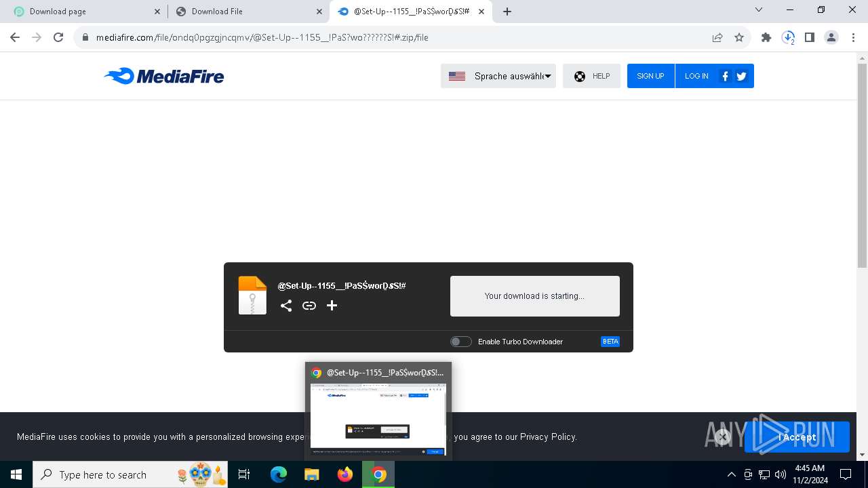The height and width of the screenshot is (488, 868).
Task: Open Task View on the taskbar
Action: [x=244, y=474]
